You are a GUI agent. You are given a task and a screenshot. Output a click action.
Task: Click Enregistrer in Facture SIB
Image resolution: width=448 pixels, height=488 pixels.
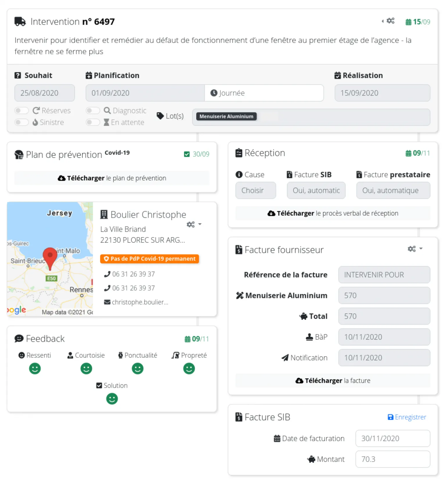[407, 417]
